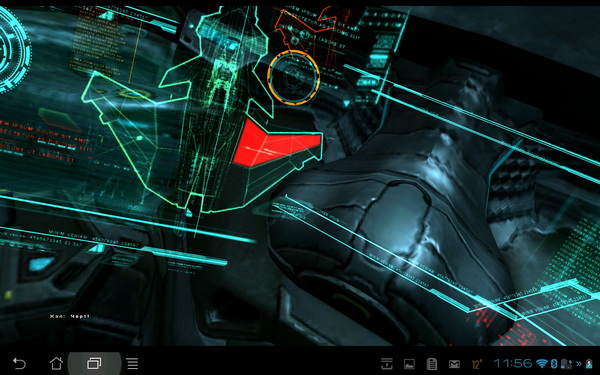Viewport: 600px width, 375px height.
Task: Tap the 12° weather temperature indicator
Action: click(477, 364)
